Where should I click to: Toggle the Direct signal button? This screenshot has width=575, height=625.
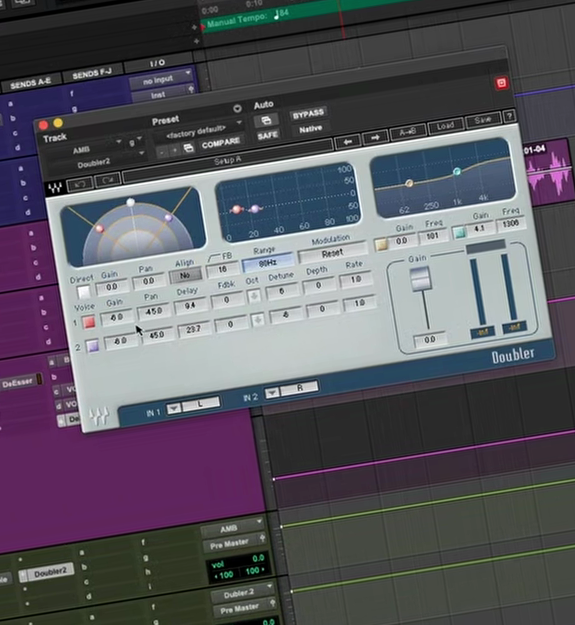click(84, 293)
